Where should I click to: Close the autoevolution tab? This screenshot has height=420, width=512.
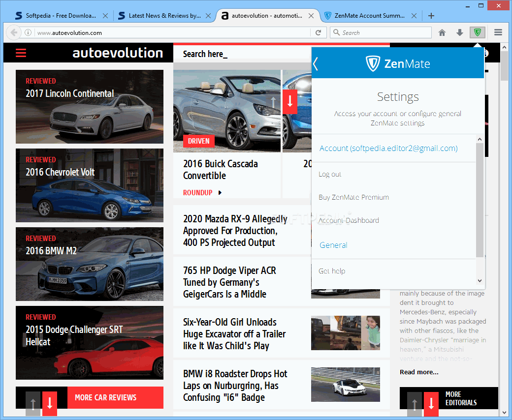(311, 16)
